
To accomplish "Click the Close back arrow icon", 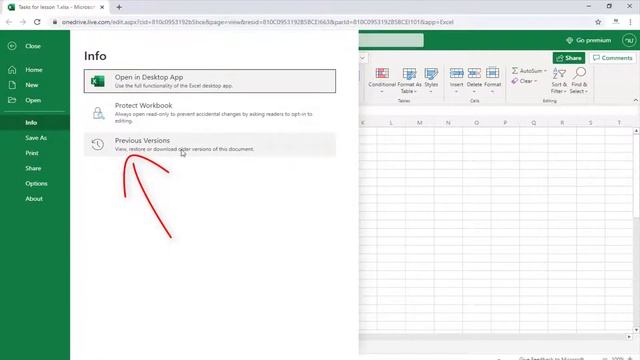I will click(x=12, y=46).
